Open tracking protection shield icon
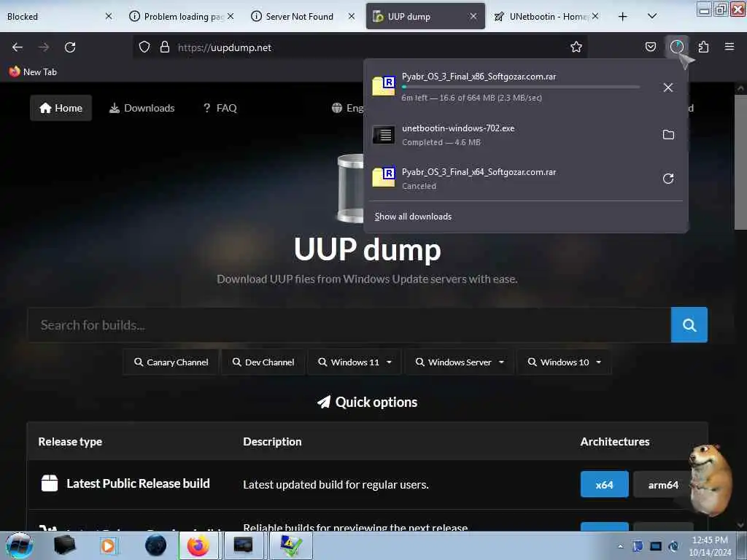This screenshot has height=560, width=747. click(144, 47)
